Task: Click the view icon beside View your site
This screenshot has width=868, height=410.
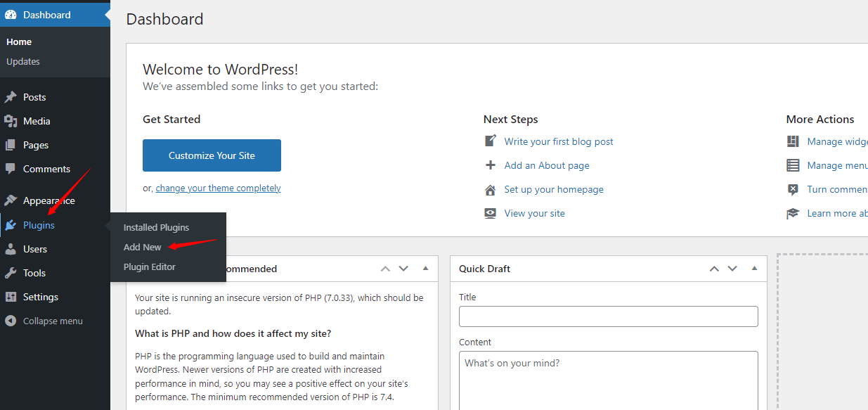Action: point(491,213)
